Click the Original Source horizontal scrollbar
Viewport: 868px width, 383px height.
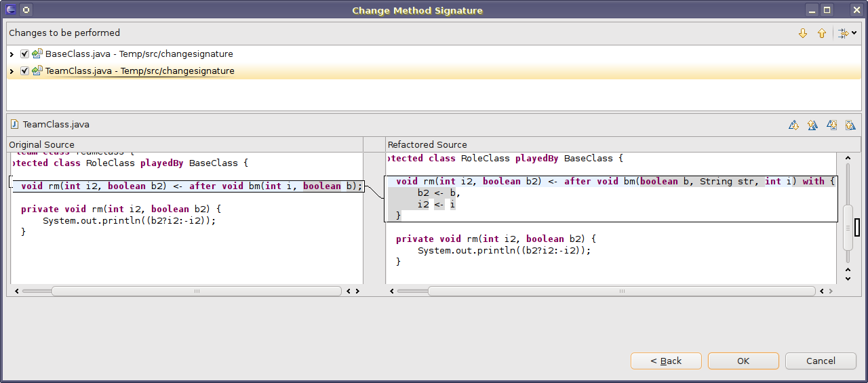(197, 291)
